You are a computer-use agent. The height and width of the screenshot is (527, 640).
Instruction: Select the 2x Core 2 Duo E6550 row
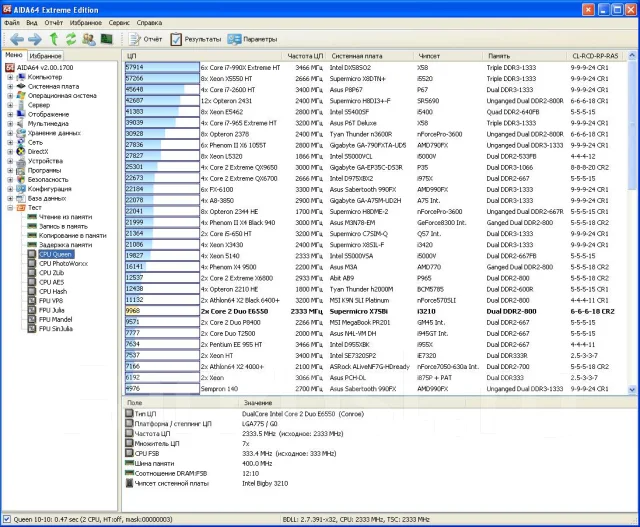tap(374, 311)
